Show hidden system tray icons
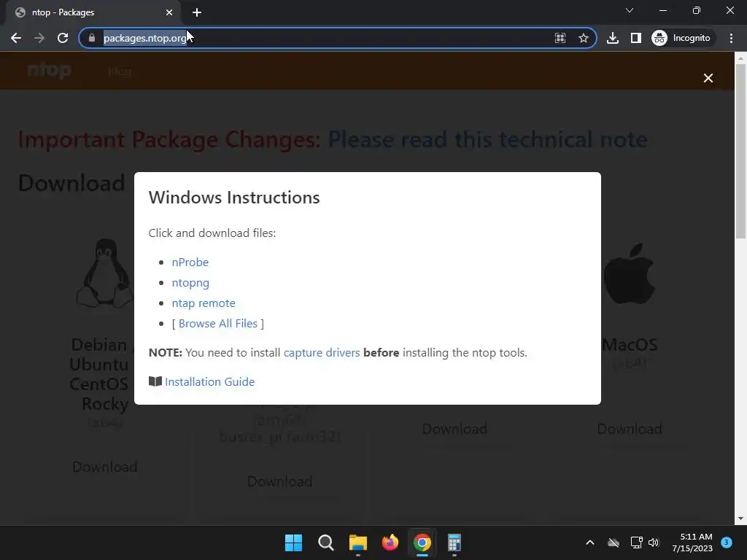 (589, 542)
